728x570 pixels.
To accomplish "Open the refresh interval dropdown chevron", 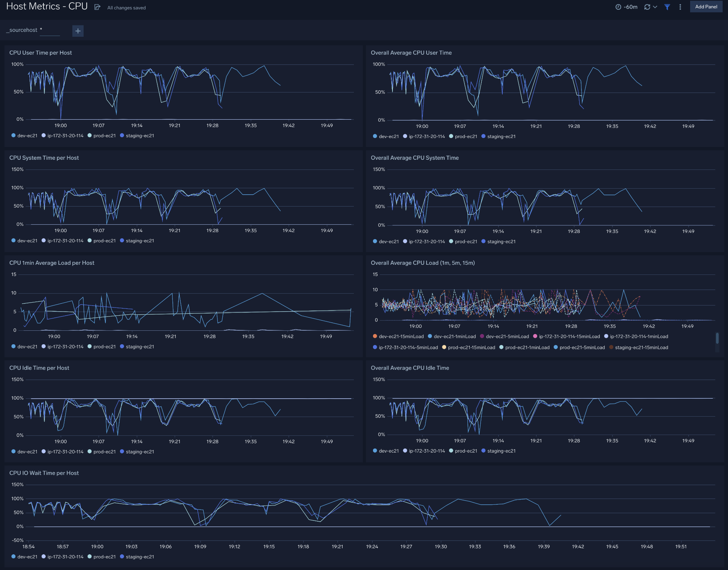I will click(654, 7).
